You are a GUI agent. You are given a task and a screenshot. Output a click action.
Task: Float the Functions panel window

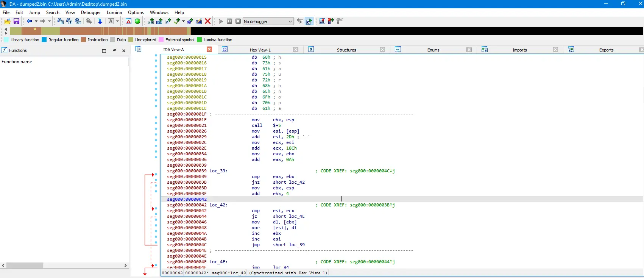click(114, 50)
